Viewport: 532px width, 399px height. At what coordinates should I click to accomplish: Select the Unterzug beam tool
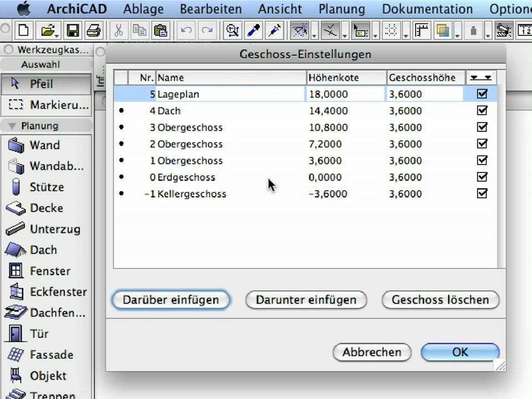click(47, 229)
